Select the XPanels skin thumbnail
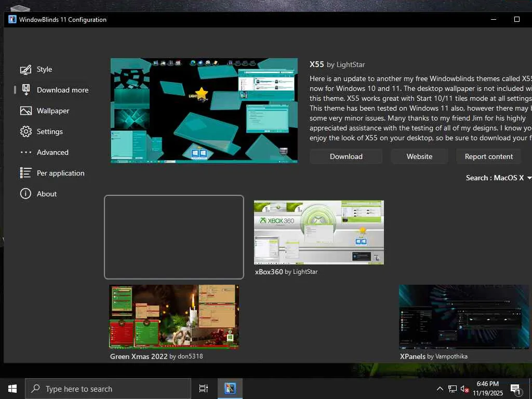Image resolution: width=532 pixels, height=399 pixels. pyautogui.click(x=464, y=316)
